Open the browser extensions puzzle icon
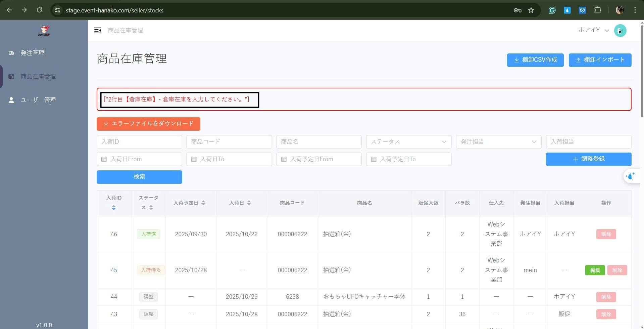The width and height of the screenshot is (644, 329). (x=597, y=10)
